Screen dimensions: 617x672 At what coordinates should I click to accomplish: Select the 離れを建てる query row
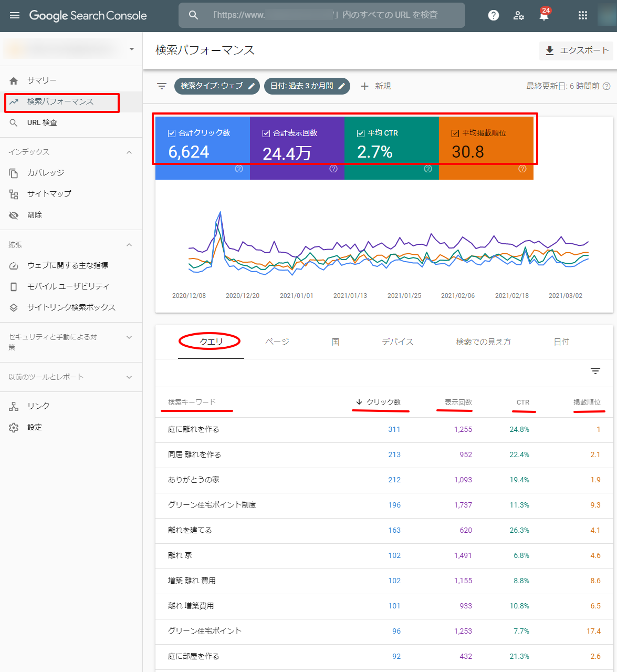coord(384,531)
